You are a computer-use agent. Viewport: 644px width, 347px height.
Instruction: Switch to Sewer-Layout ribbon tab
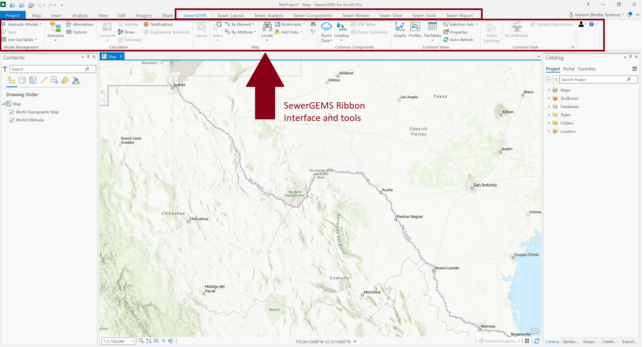pos(230,15)
